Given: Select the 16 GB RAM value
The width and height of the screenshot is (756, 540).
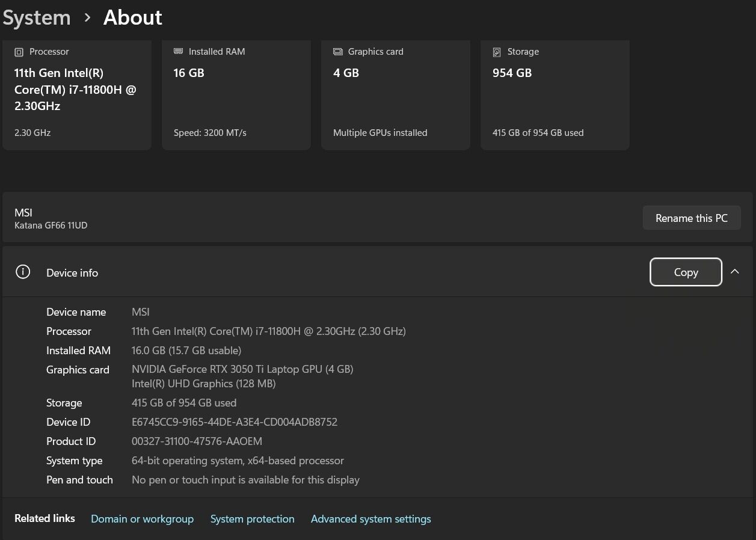Looking at the screenshot, I should [x=189, y=73].
